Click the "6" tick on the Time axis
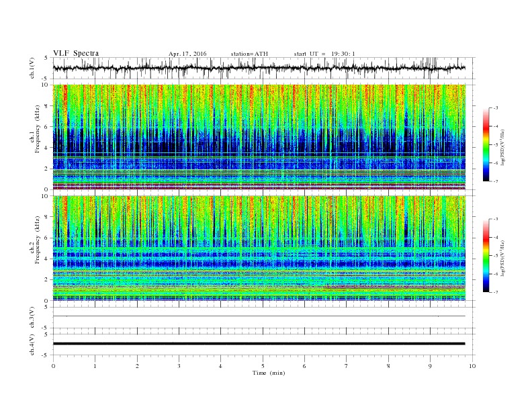Viewport: 532px width, 411px height. 304,366
